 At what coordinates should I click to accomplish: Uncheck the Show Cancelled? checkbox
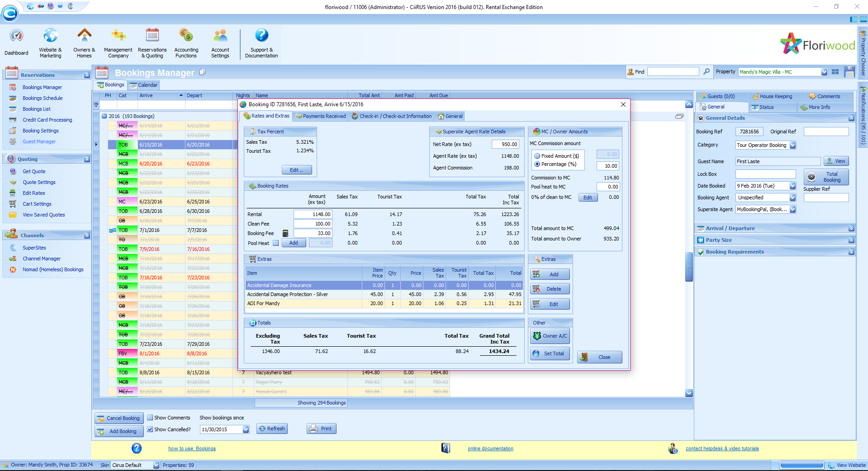click(x=150, y=429)
